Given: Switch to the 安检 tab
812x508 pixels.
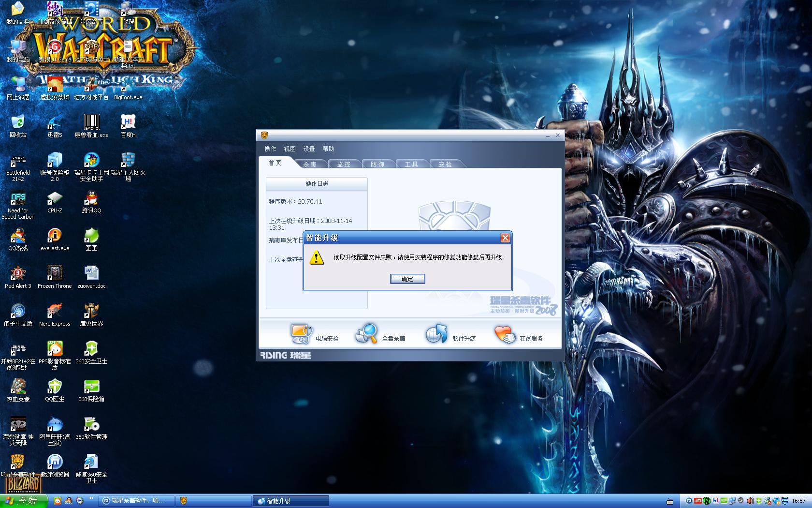Looking at the screenshot, I should pyautogui.click(x=445, y=164).
